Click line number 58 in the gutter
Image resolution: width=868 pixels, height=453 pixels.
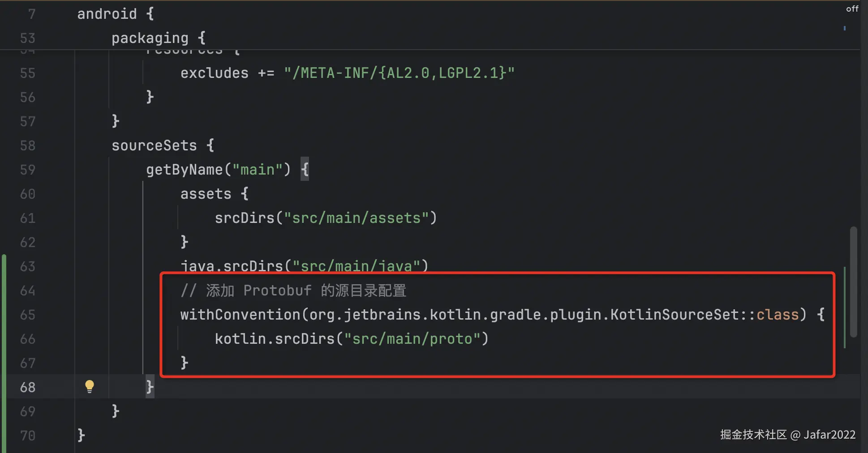[x=28, y=146]
